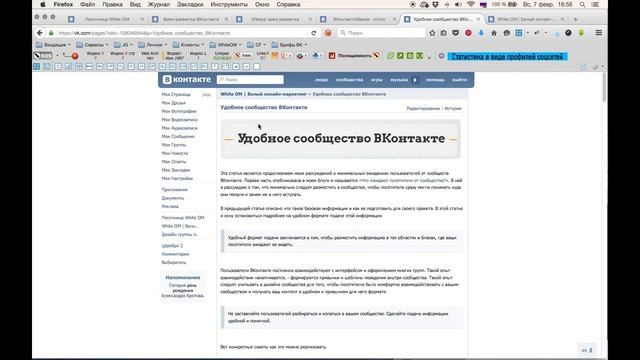640x360 pixels.
Task: Expand the WhiteOM bookmarks folder
Action: pos(225,45)
